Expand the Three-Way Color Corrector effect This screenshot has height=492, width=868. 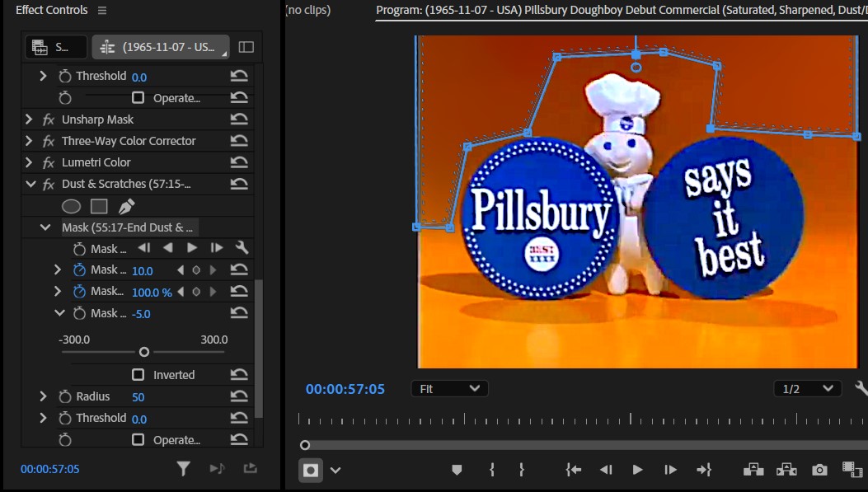[29, 141]
